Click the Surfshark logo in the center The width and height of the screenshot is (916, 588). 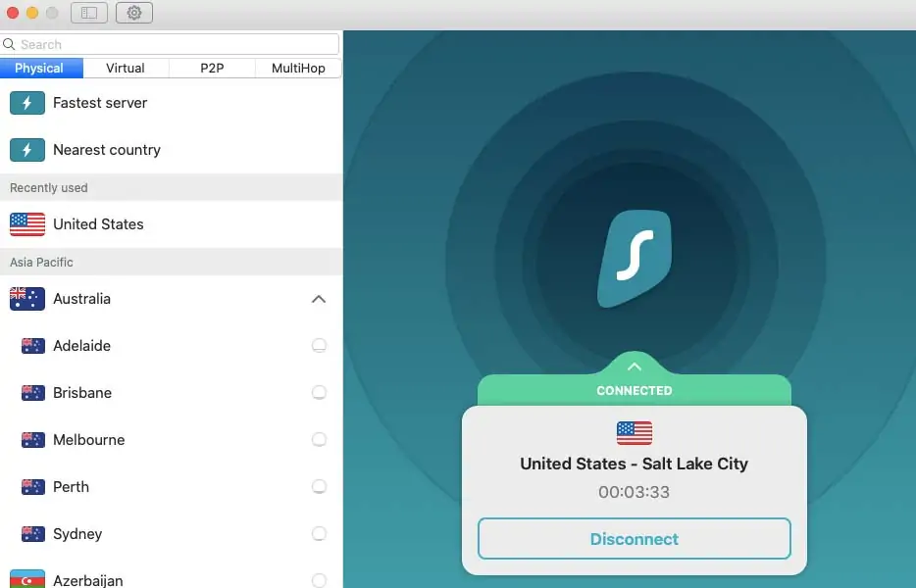pos(635,258)
